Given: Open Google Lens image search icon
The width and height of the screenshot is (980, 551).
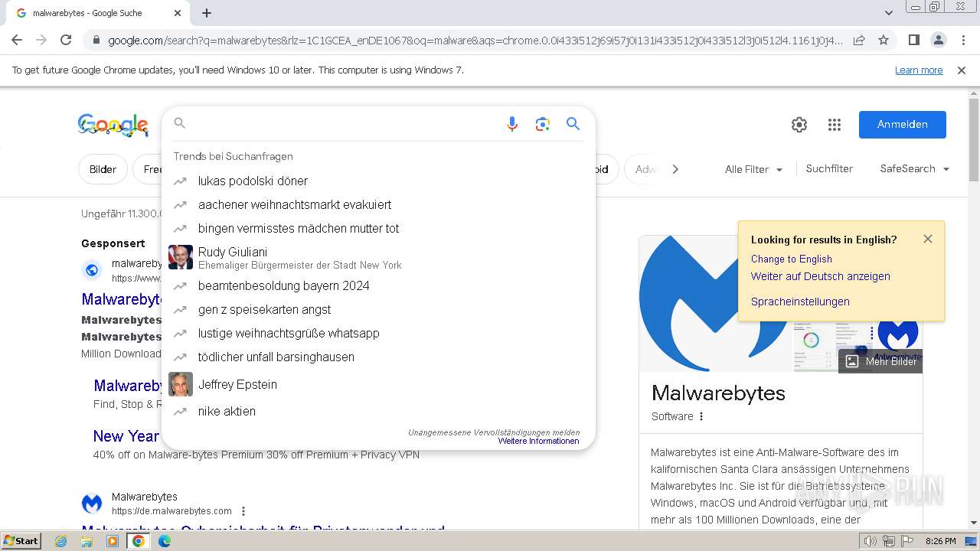Looking at the screenshot, I should [x=543, y=124].
